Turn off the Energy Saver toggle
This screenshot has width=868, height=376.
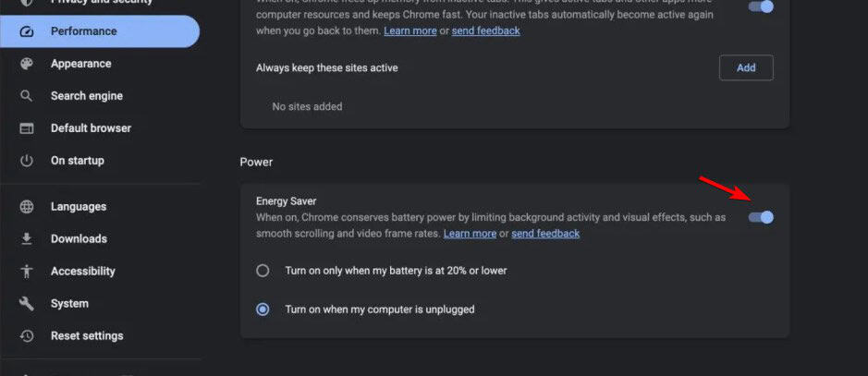pos(761,217)
